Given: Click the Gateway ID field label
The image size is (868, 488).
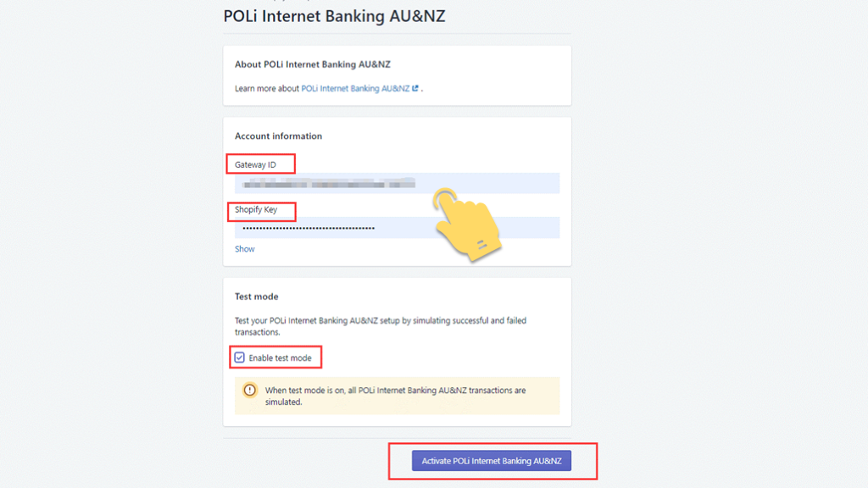Looking at the screenshot, I should pyautogui.click(x=255, y=164).
